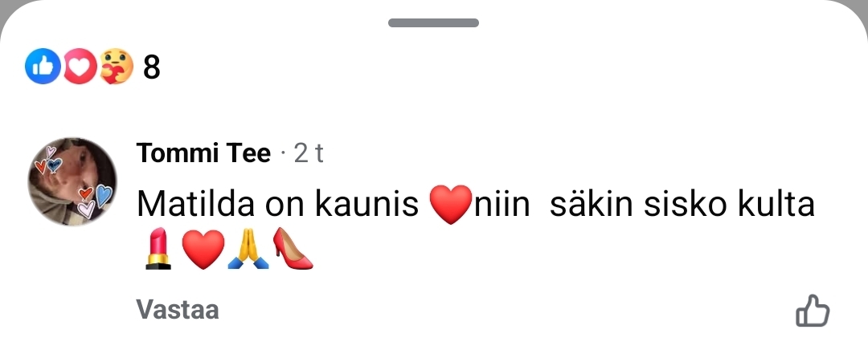Image resolution: width=868 pixels, height=354 pixels.
Task: Open the reactions list showing 8
Action: pos(151,67)
